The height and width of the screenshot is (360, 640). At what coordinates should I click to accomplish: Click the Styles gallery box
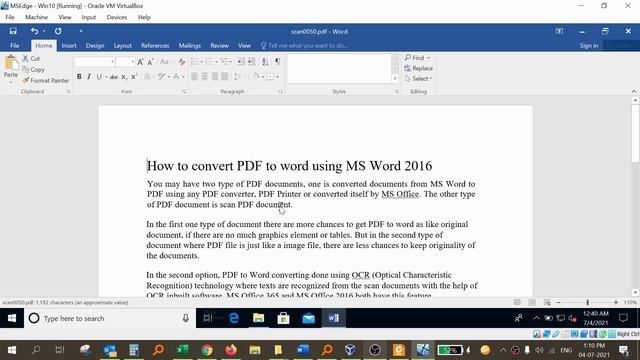coord(339,69)
